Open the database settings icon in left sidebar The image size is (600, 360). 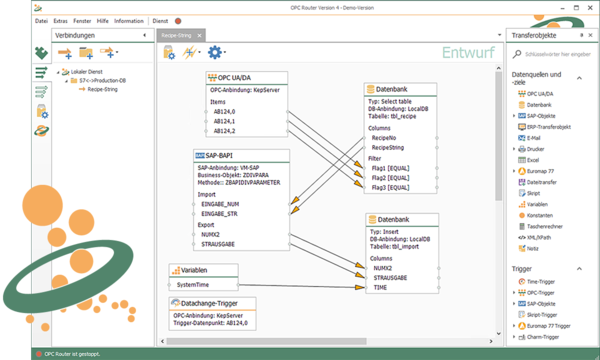[x=41, y=111]
